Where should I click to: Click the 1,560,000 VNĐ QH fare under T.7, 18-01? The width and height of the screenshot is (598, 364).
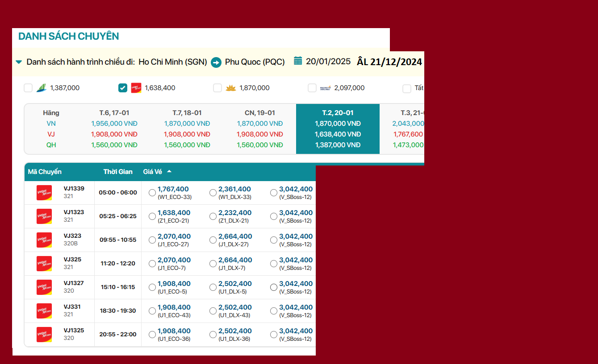(x=187, y=145)
